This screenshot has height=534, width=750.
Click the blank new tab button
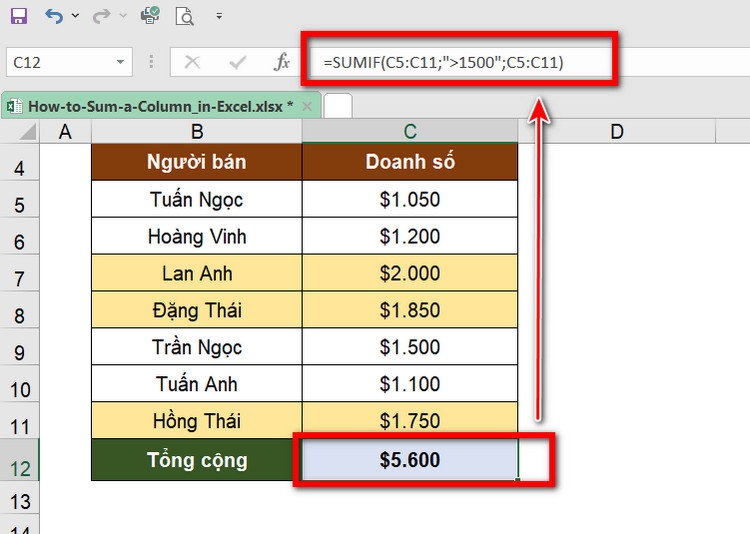[338, 106]
